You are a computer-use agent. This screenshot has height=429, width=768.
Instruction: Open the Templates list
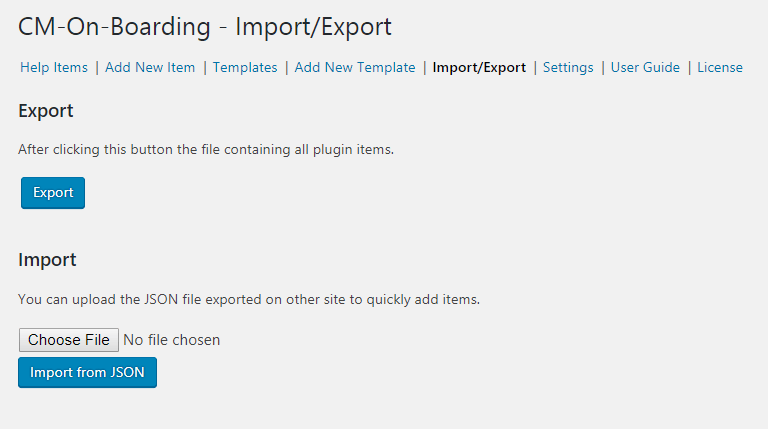(245, 68)
